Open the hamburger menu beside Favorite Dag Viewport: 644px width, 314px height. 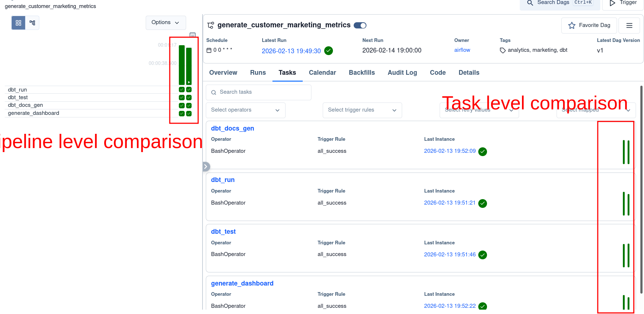point(629,26)
